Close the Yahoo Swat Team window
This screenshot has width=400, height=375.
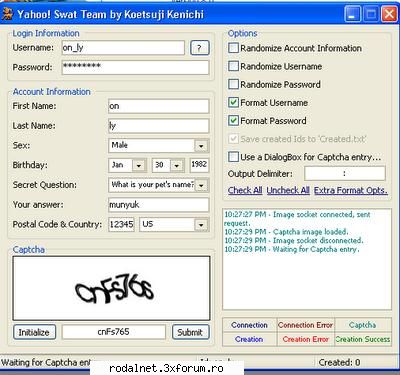click(x=389, y=14)
